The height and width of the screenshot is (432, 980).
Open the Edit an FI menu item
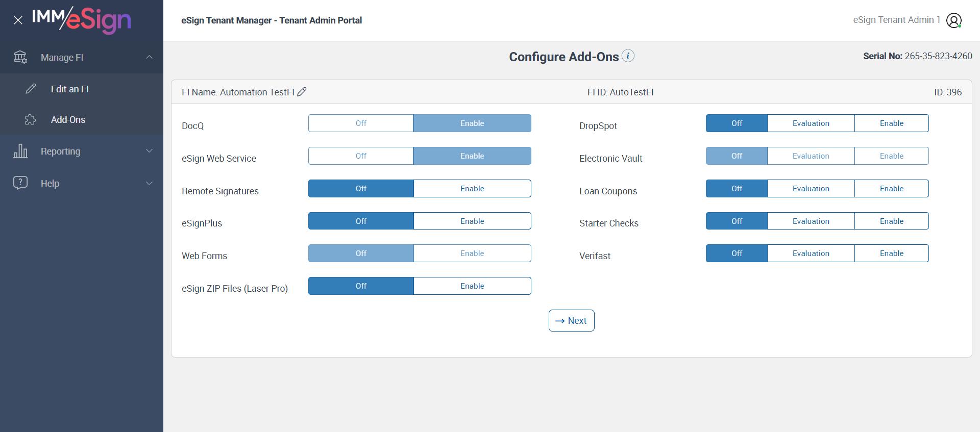click(70, 89)
